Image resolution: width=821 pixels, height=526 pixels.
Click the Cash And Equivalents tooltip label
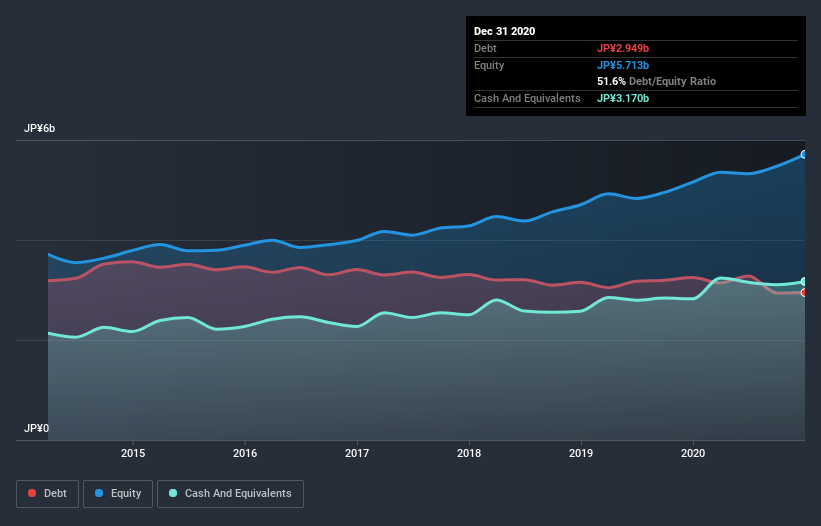(527, 98)
